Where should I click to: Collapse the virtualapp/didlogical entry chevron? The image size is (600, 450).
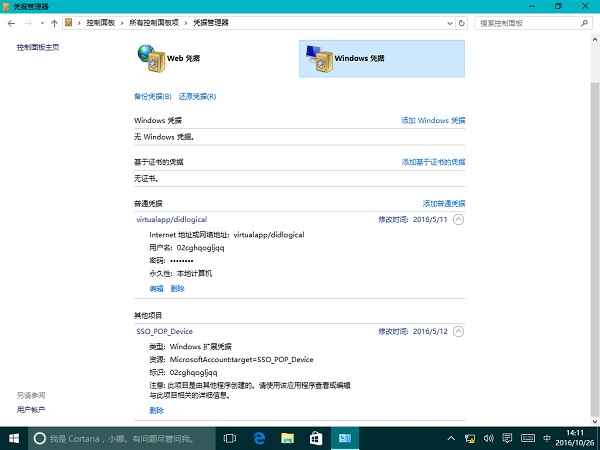pos(458,219)
